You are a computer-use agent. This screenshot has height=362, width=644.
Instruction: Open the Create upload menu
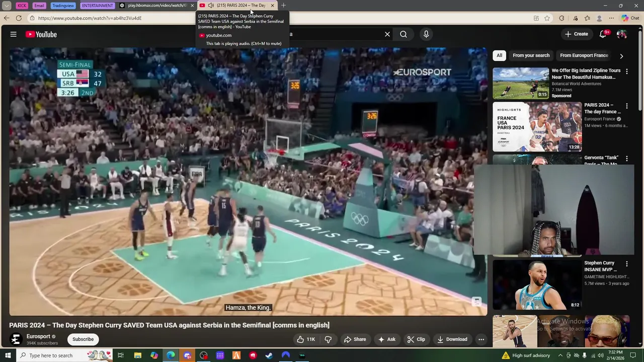pyautogui.click(x=576, y=34)
